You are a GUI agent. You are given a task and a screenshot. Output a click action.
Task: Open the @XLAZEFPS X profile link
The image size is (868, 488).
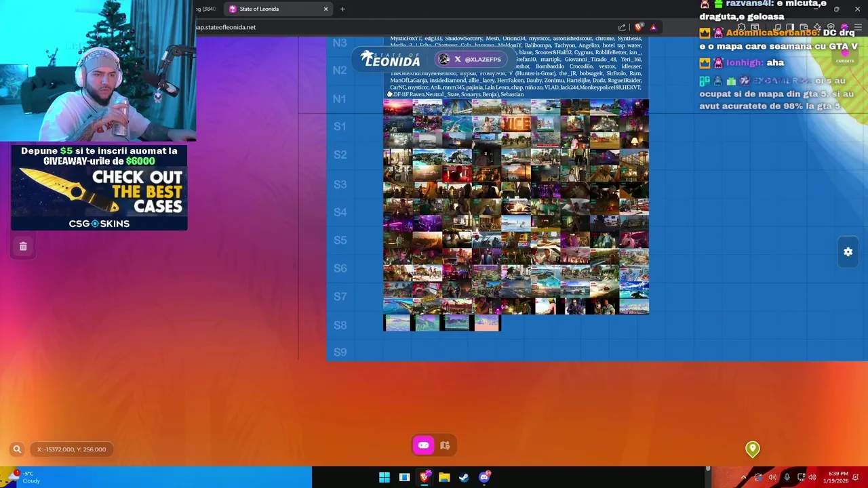coord(472,60)
